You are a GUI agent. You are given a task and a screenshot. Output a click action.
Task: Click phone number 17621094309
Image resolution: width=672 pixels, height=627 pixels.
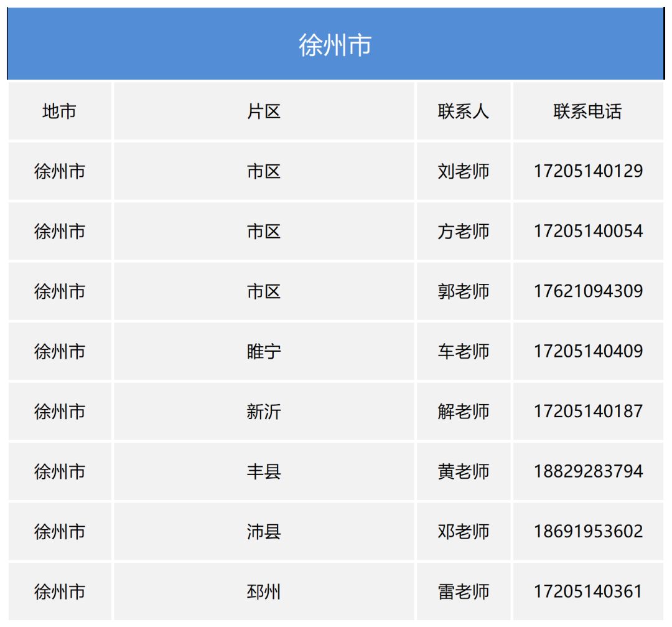588,291
